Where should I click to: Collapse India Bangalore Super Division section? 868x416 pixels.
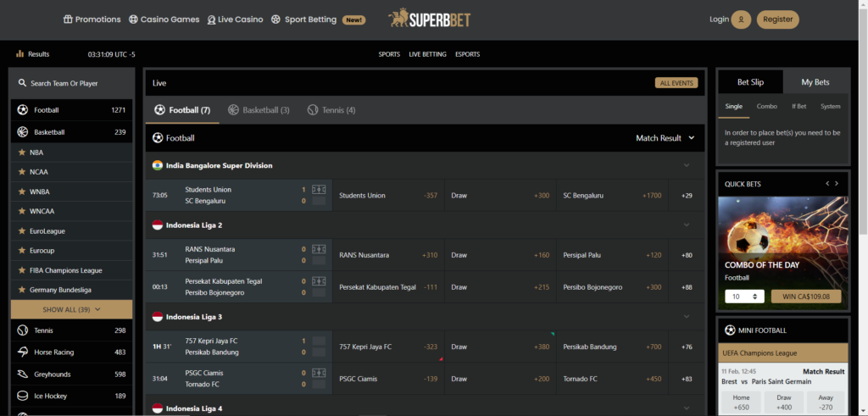tap(687, 166)
